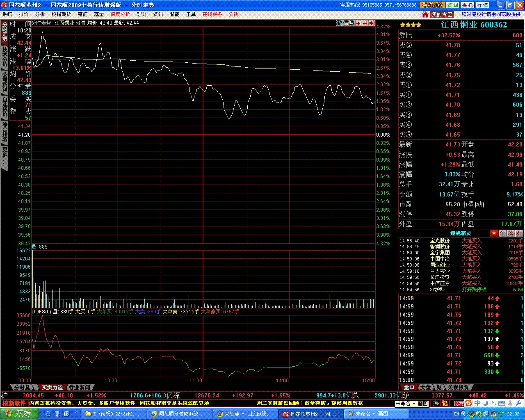Click the 宝光股份 row in 短线精灵

461,241
